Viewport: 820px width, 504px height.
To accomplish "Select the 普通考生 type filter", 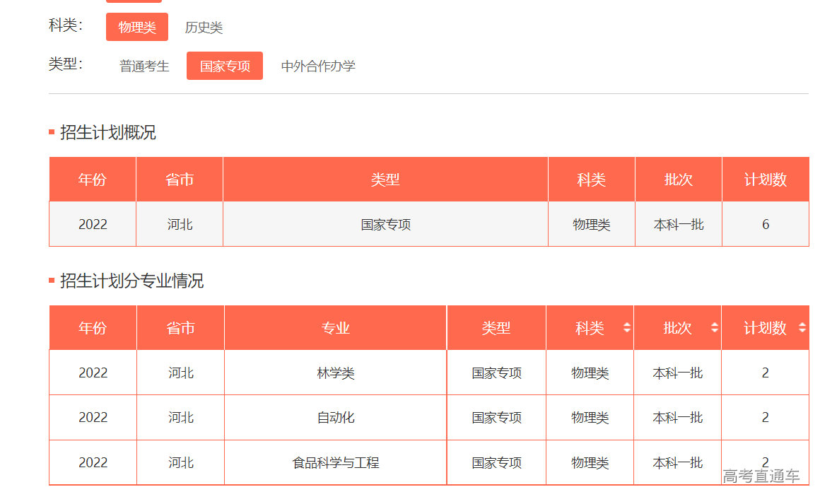I will [143, 66].
